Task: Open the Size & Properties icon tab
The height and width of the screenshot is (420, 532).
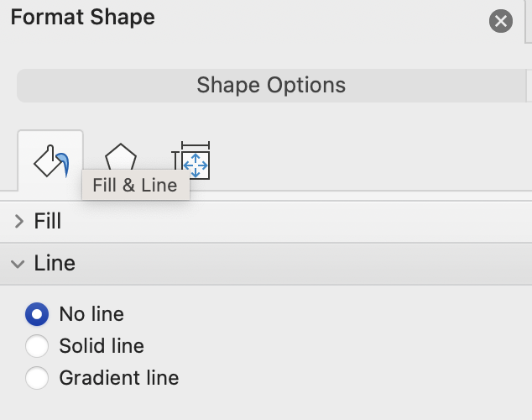Action: click(x=191, y=160)
